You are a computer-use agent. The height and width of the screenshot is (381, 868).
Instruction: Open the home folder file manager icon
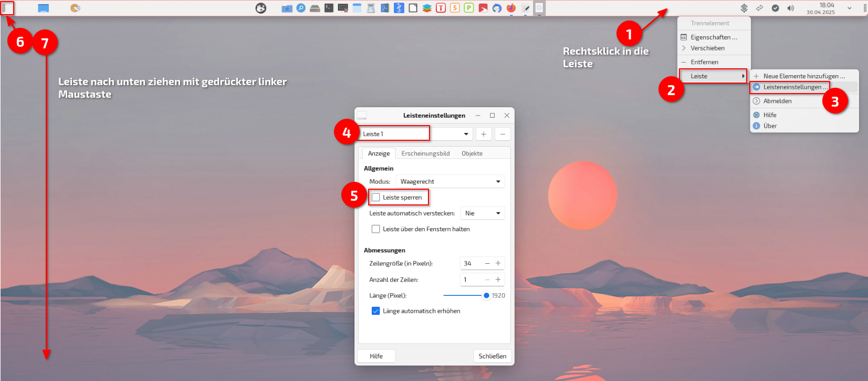coord(287,8)
